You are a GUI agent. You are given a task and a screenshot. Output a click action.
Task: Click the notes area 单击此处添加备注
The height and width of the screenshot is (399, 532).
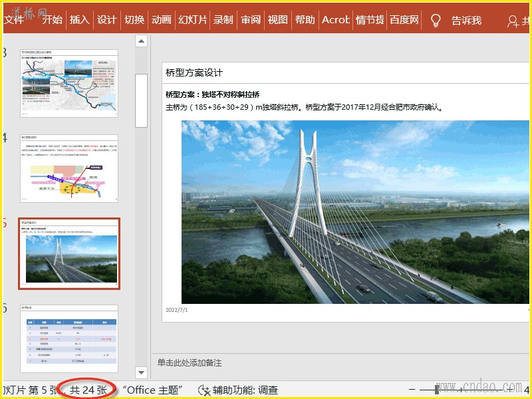[190, 362]
